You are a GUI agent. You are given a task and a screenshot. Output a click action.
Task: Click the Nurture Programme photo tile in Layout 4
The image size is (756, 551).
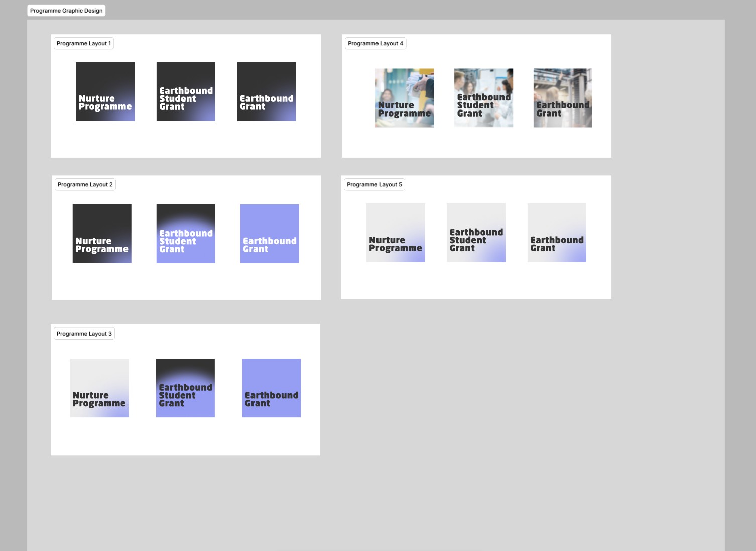tap(404, 98)
